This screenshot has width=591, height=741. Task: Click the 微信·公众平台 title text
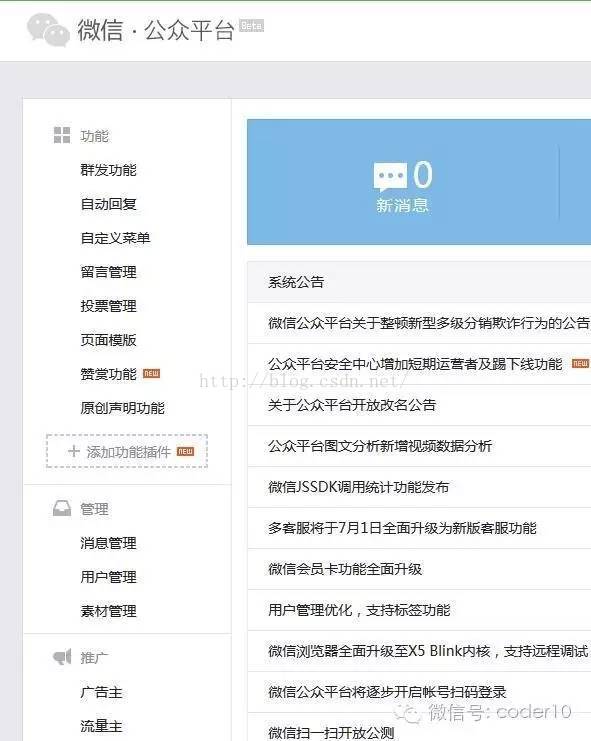(x=156, y=30)
